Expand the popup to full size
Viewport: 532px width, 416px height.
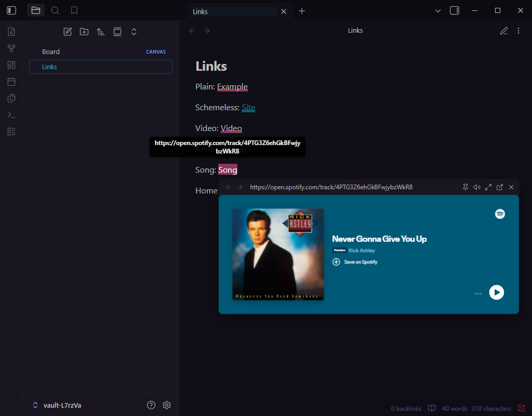pos(488,187)
